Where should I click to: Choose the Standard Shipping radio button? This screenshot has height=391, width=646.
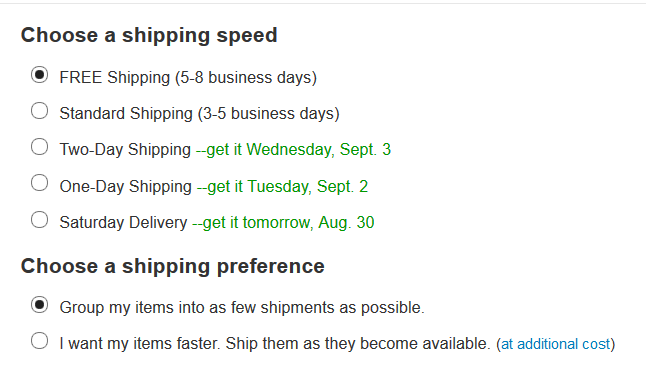point(40,111)
